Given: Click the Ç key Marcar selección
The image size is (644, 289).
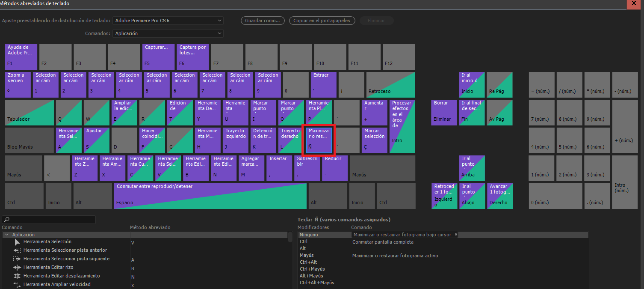Looking at the screenshot, I should coord(374,140).
